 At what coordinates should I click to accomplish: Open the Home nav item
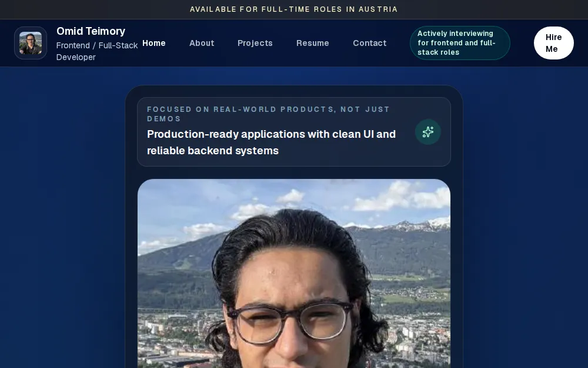(153, 43)
